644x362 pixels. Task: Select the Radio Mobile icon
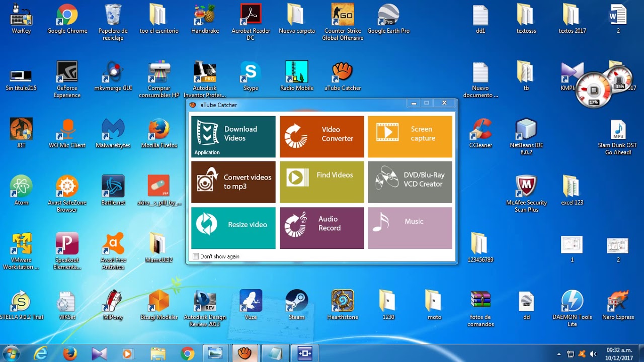tap(296, 76)
